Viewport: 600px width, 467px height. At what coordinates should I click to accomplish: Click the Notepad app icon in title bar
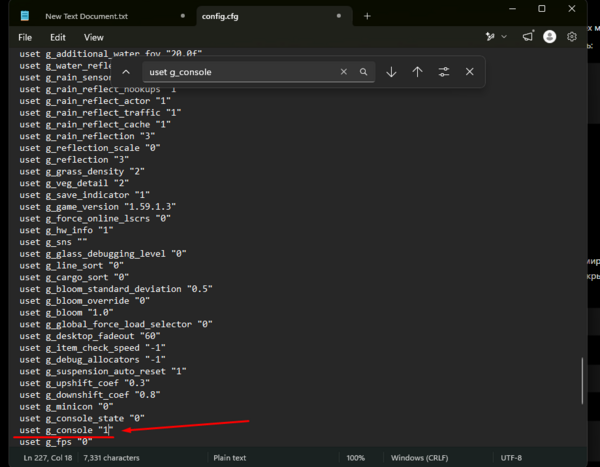click(25, 16)
